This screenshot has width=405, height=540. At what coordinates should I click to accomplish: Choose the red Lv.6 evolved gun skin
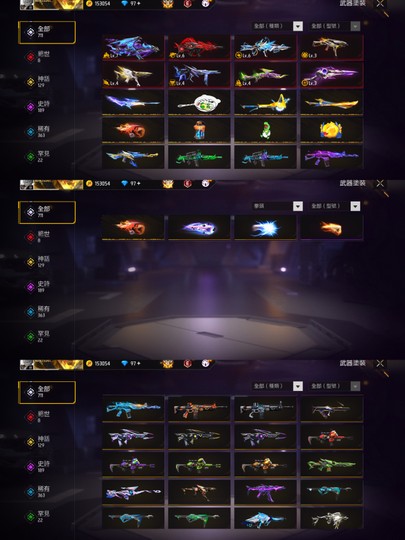pyautogui.click(x=199, y=47)
